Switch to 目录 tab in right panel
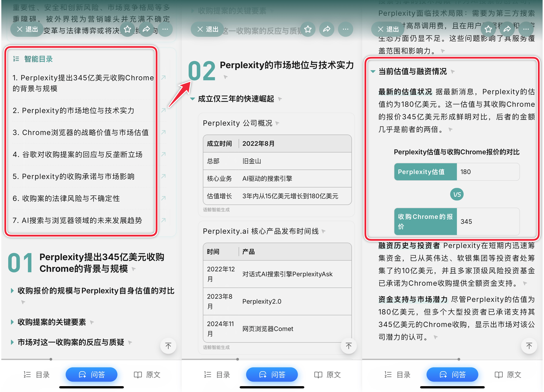544x392 pixels. click(x=397, y=375)
